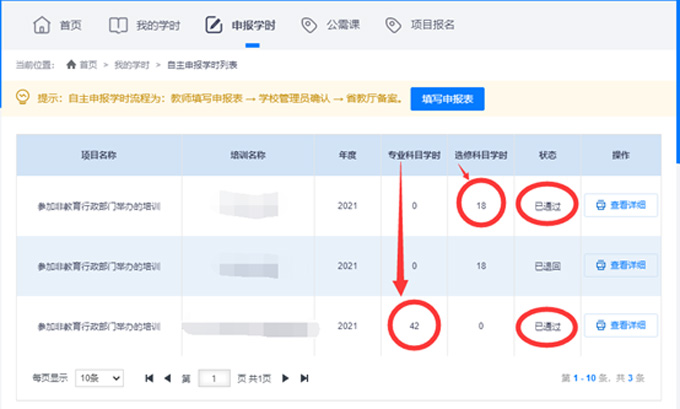The image size is (680, 409).
Task: Click the 状态 column header
Action: pyautogui.click(x=547, y=155)
